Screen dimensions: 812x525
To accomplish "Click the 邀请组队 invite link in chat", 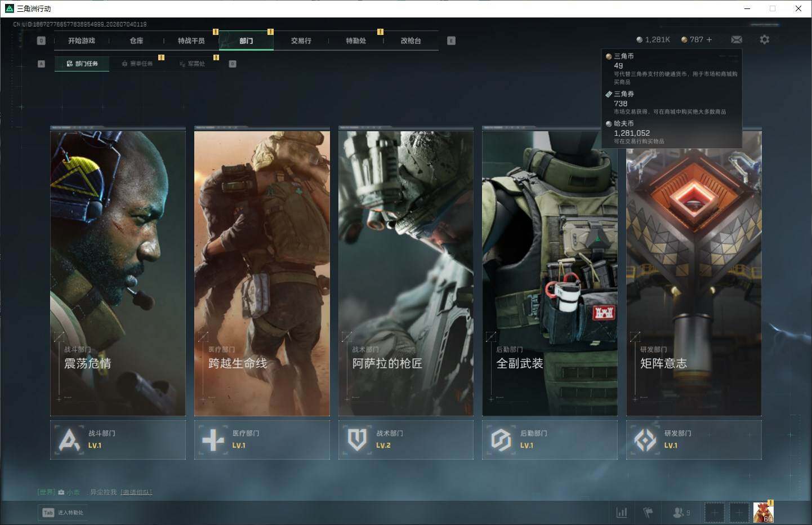I will [136, 492].
